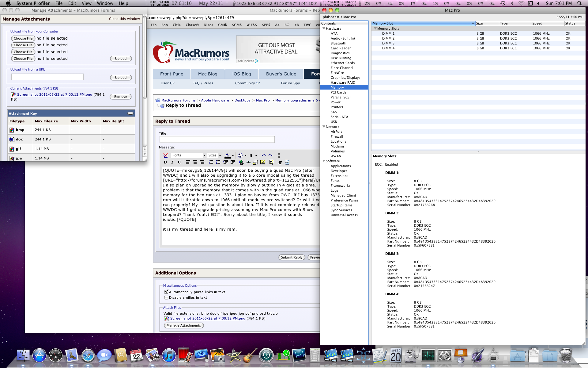
Task: Click the Insert Link globe icon
Action: point(241,162)
